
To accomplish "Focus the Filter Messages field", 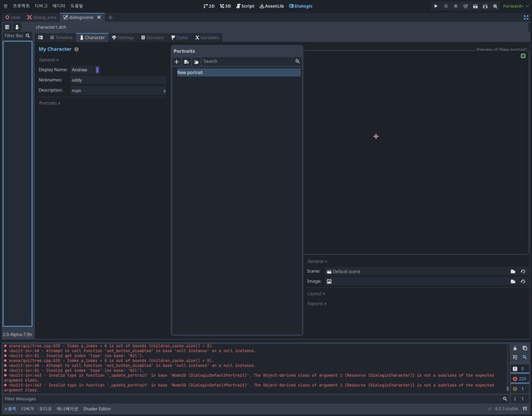I will pyautogui.click(x=255, y=399).
